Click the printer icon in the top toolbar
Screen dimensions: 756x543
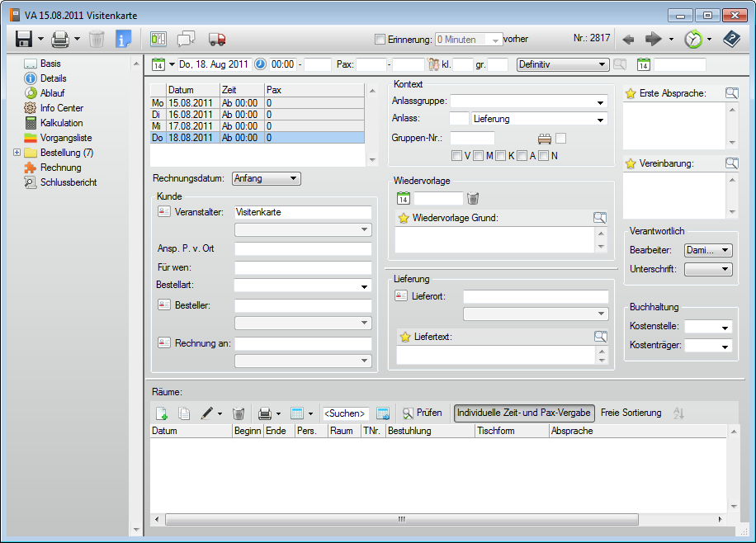coord(60,39)
